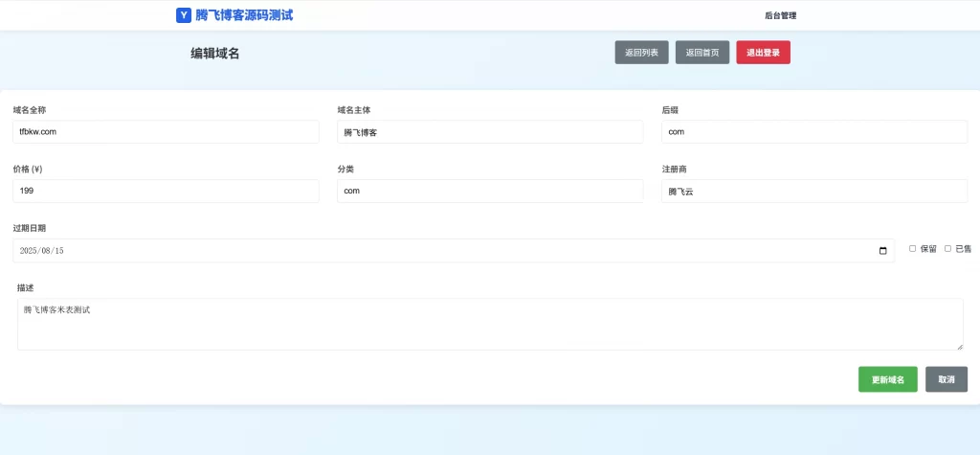Screen dimensions: 980x455
Task: Select the 域名主体 input field
Action: pos(490,132)
